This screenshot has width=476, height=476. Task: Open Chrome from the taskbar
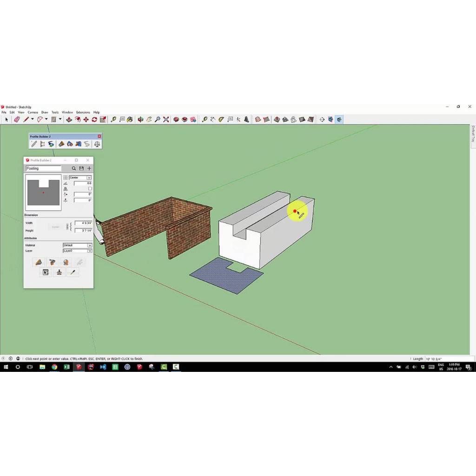tap(54, 367)
